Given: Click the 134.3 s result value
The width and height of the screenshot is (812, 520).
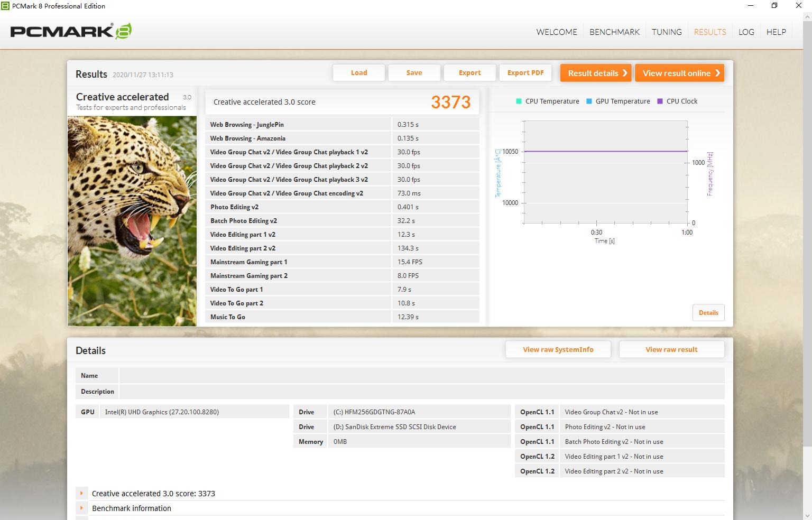Looking at the screenshot, I should [408, 248].
